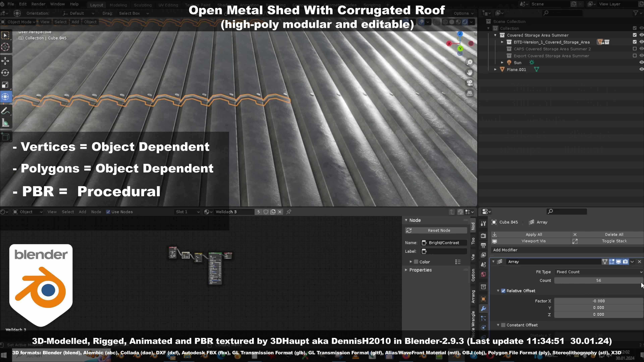This screenshot has height=362, width=644.
Task: Hide the Sun with its eye icon
Action: 641,63
